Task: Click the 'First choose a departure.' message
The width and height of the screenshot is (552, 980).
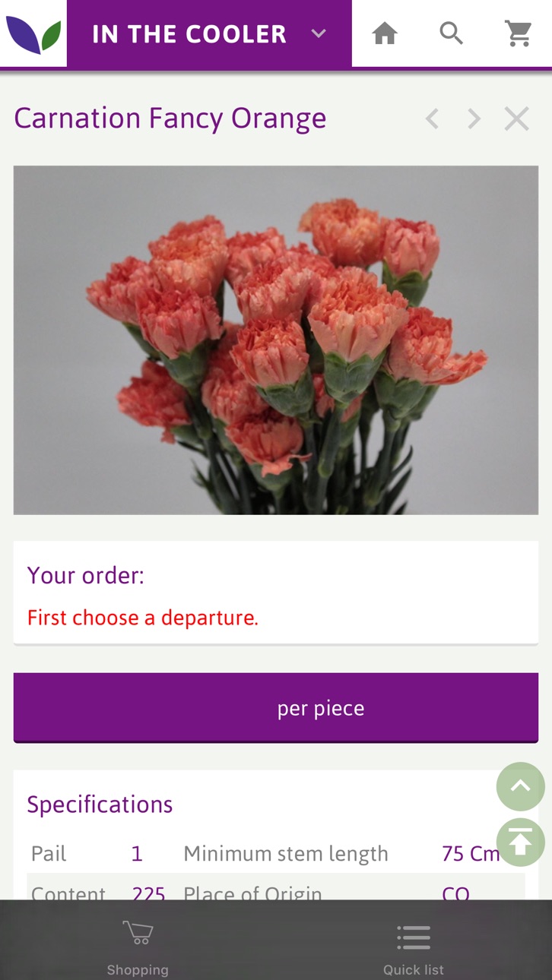Action: (x=143, y=618)
